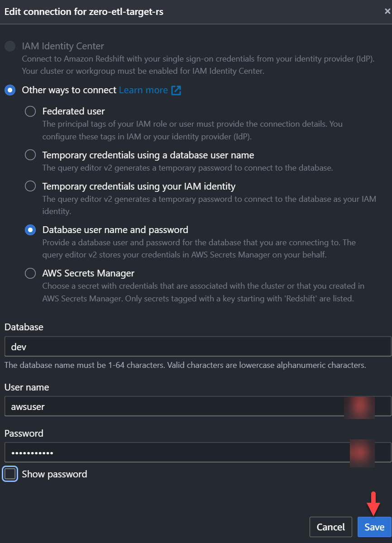Select Other ways to connect
This screenshot has height=543, width=392.
click(10, 90)
